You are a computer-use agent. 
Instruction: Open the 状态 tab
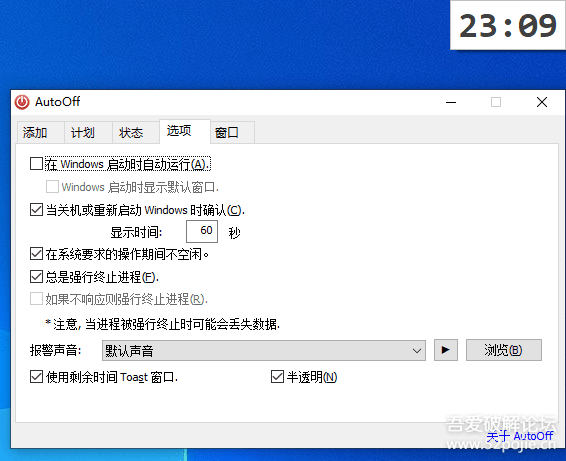tap(131, 132)
